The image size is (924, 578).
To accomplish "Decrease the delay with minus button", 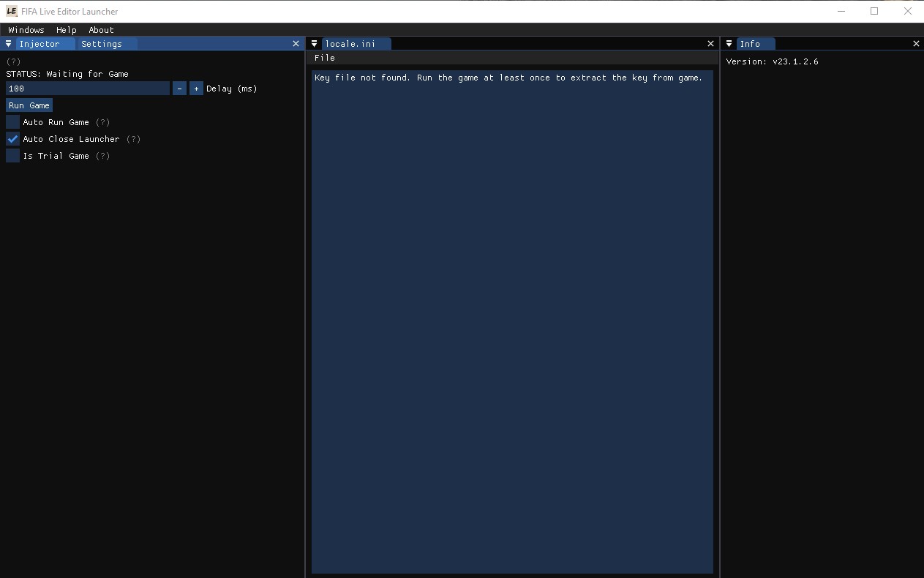I will (x=179, y=89).
